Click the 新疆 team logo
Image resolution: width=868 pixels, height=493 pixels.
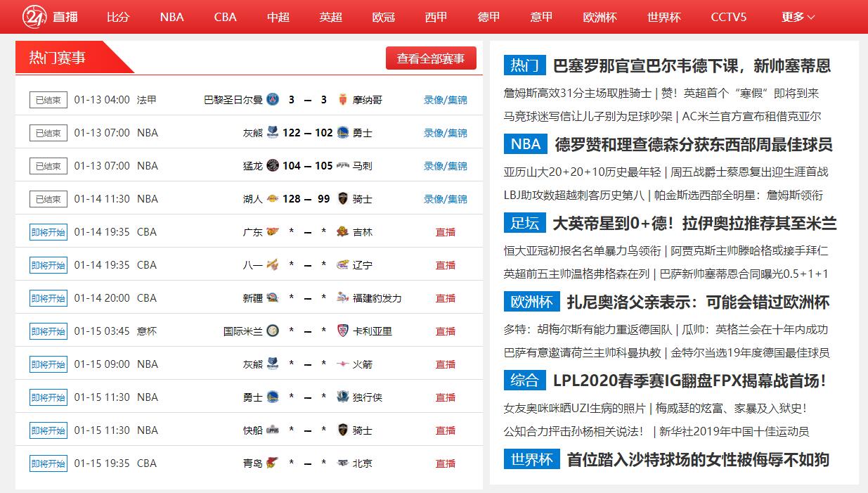pos(273,298)
